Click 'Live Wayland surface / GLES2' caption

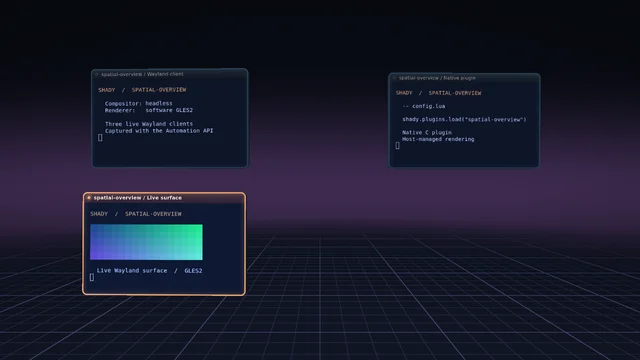pyautogui.click(x=149, y=271)
